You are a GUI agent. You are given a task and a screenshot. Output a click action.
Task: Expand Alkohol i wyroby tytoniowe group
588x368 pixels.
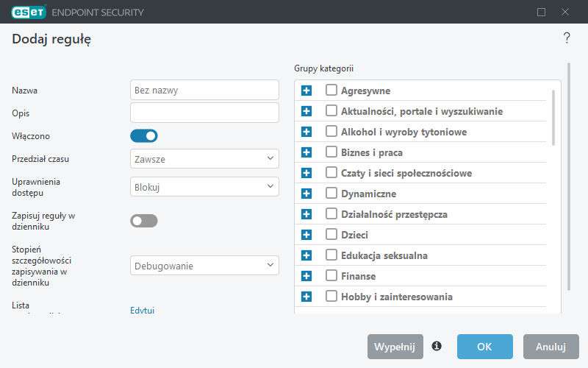tap(306, 132)
